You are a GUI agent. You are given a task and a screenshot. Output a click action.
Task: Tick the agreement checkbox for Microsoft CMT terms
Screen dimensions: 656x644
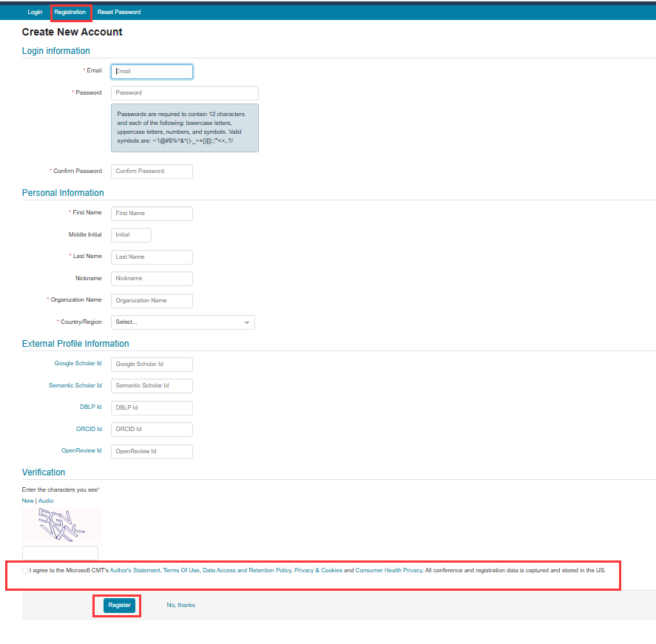pyautogui.click(x=25, y=571)
